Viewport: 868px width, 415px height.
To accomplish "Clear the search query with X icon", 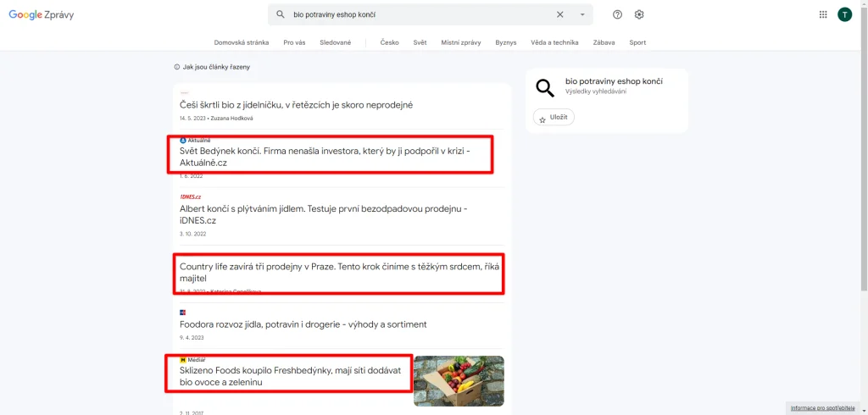I will click(559, 15).
